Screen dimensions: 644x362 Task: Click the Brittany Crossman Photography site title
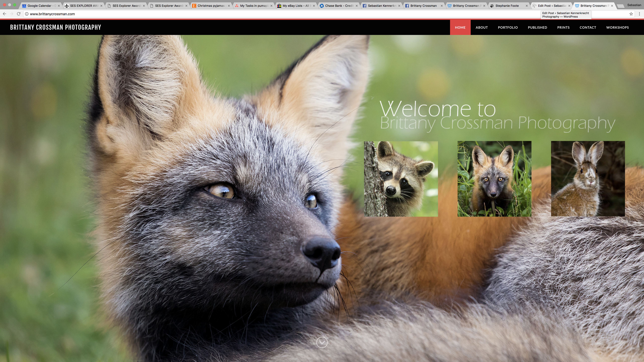[55, 27]
